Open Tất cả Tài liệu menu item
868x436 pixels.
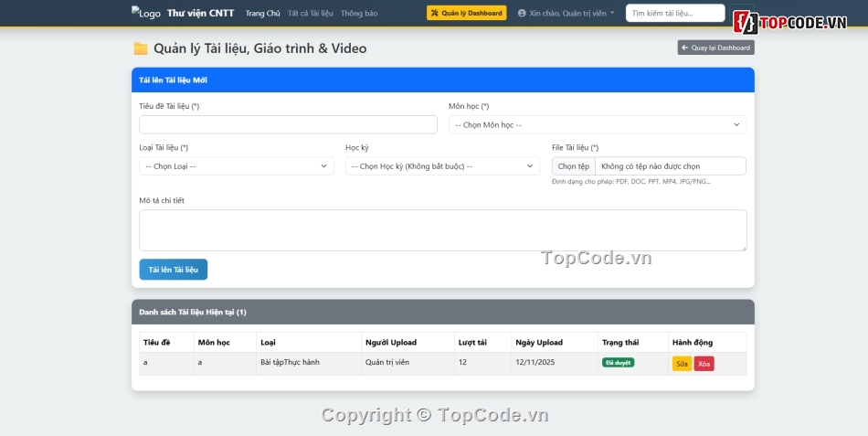(310, 14)
